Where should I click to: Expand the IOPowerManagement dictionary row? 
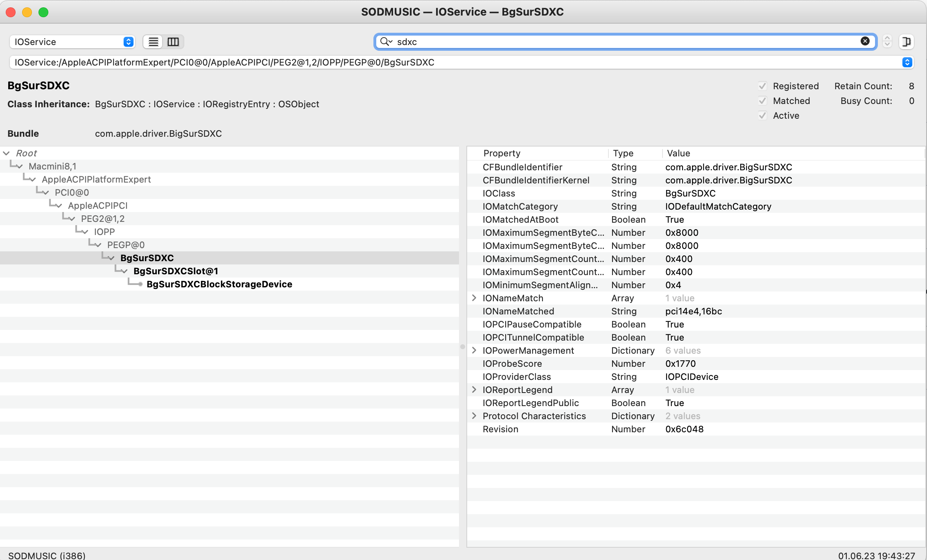tap(474, 350)
